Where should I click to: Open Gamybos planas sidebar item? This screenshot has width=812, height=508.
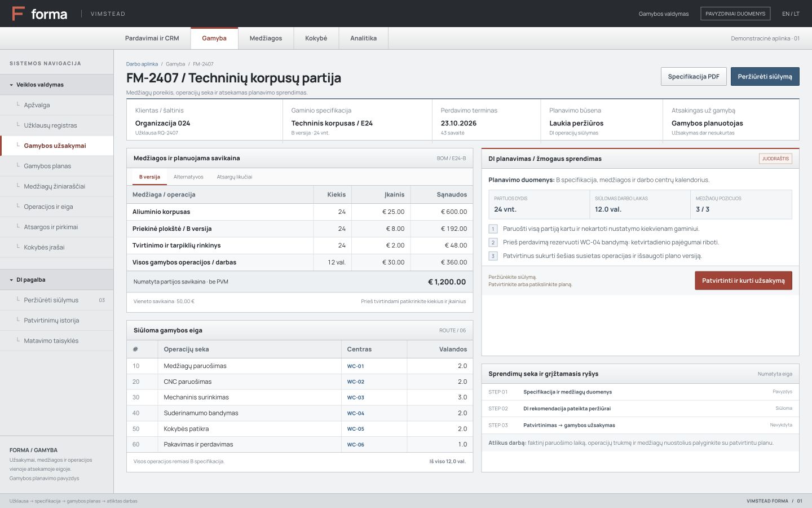tap(56, 166)
